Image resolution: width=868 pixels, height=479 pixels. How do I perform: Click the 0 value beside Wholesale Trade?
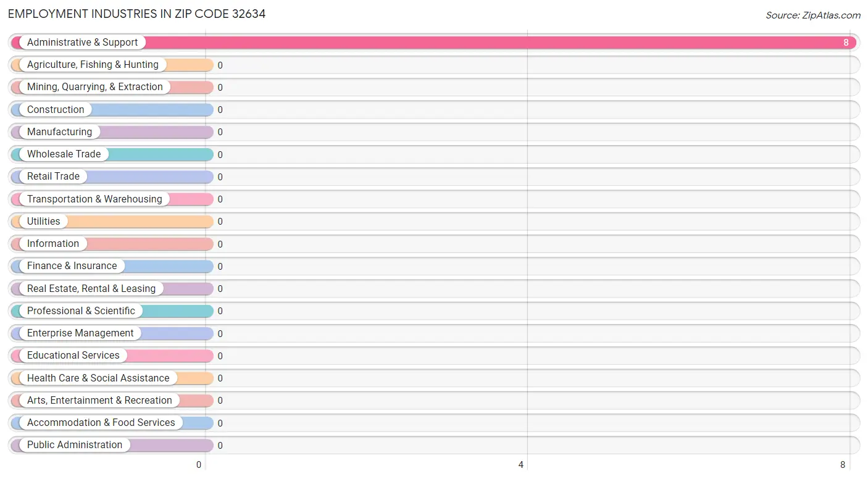tap(220, 155)
